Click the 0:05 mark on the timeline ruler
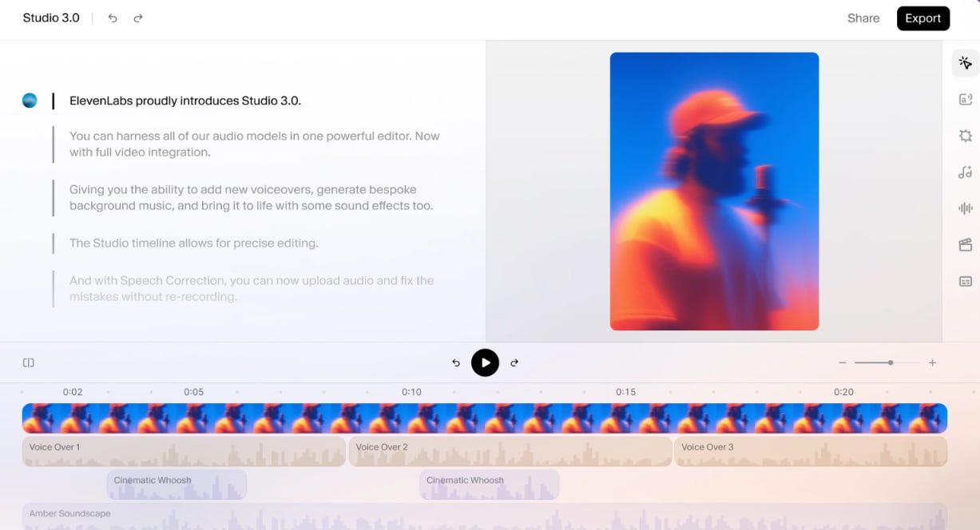This screenshot has height=530, width=980. 194,392
